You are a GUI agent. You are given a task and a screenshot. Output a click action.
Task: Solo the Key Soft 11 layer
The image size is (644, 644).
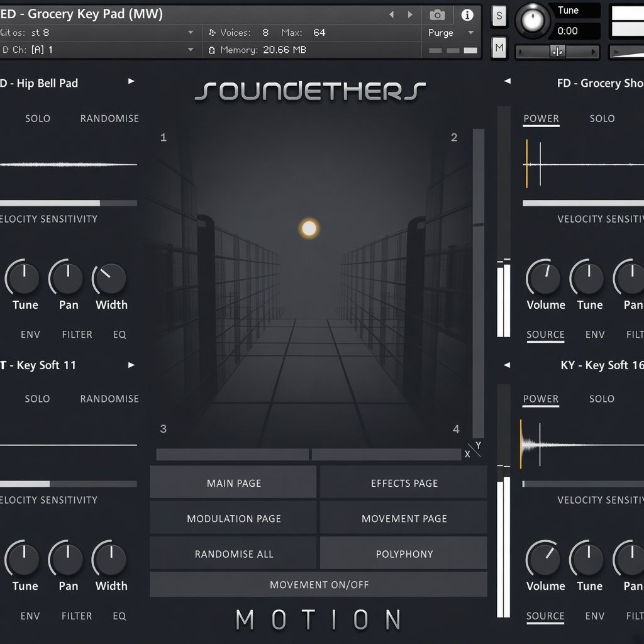[x=37, y=399]
